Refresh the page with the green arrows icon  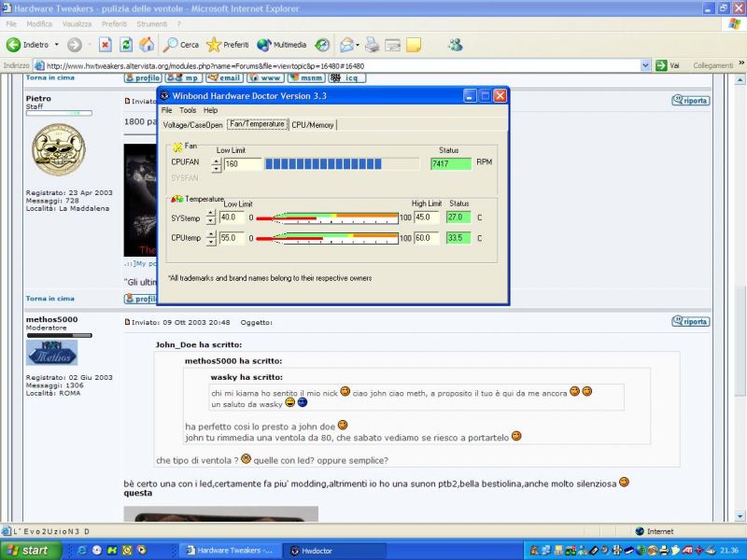click(126, 45)
